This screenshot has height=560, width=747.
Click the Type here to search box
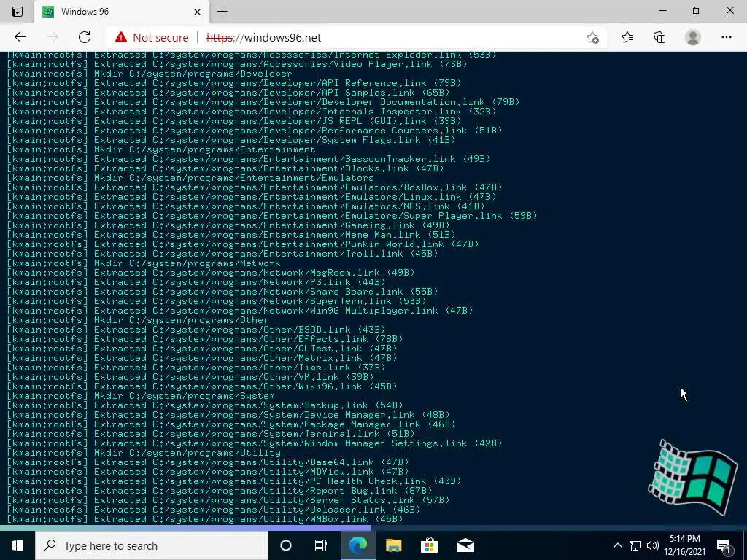pos(152,545)
